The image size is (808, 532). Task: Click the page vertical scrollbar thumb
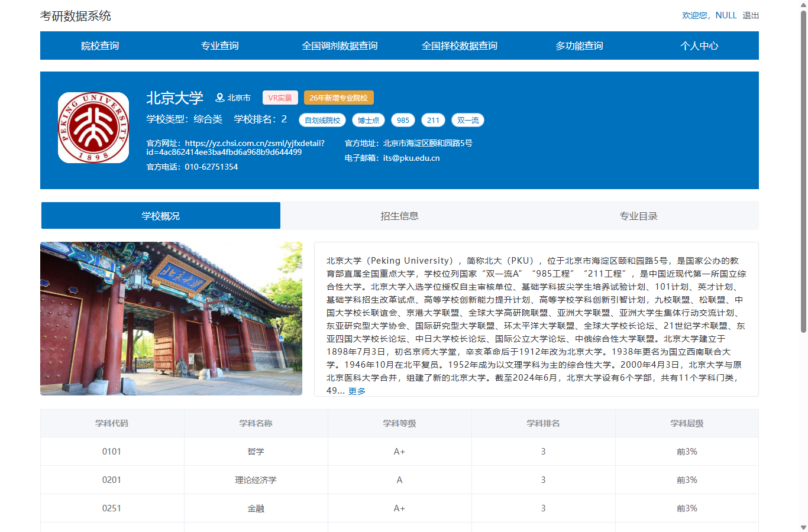tap(803, 171)
